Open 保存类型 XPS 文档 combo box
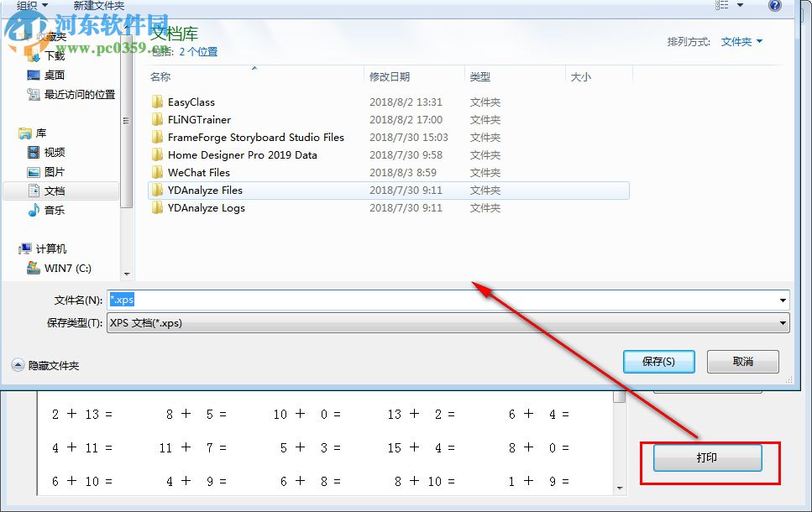Image resolution: width=812 pixels, height=512 pixels. click(x=448, y=322)
